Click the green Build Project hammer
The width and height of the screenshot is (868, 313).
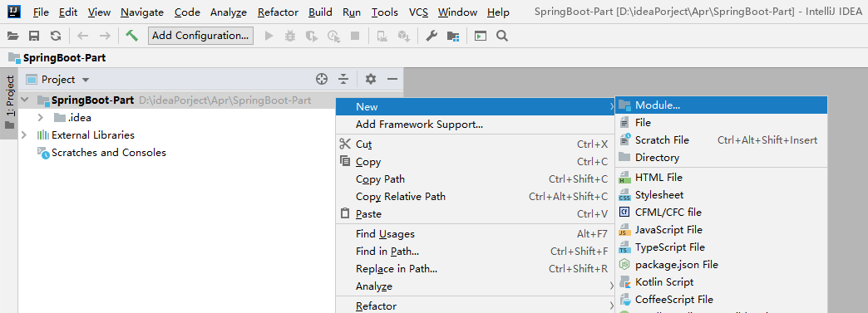tap(131, 36)
